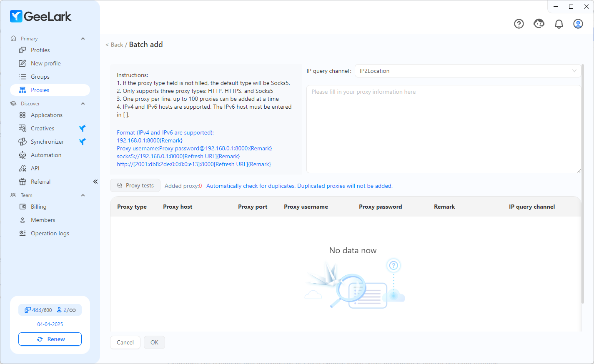Click the 'No data now' message
The height and width of the screenshot is (364, 594).
point(353,250)
